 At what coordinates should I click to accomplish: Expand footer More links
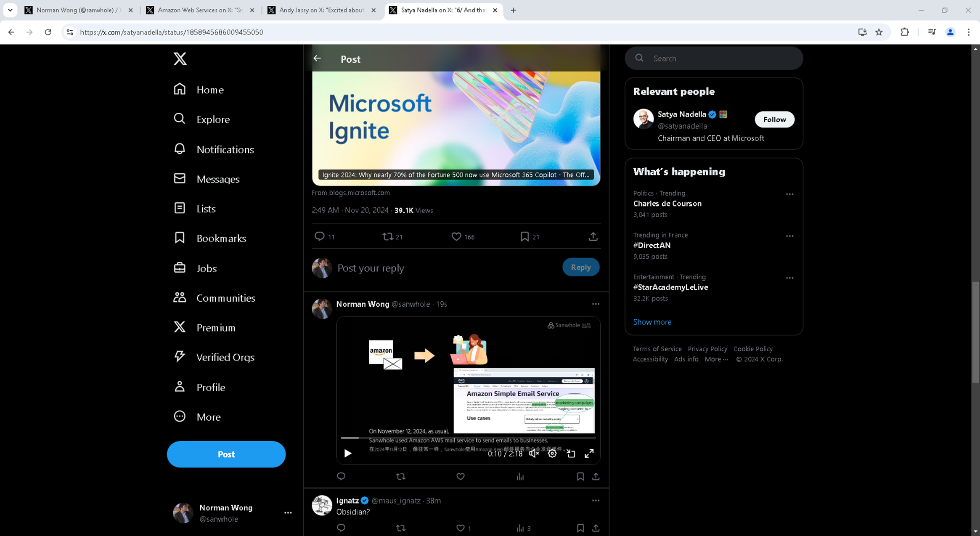click(716, 359)
